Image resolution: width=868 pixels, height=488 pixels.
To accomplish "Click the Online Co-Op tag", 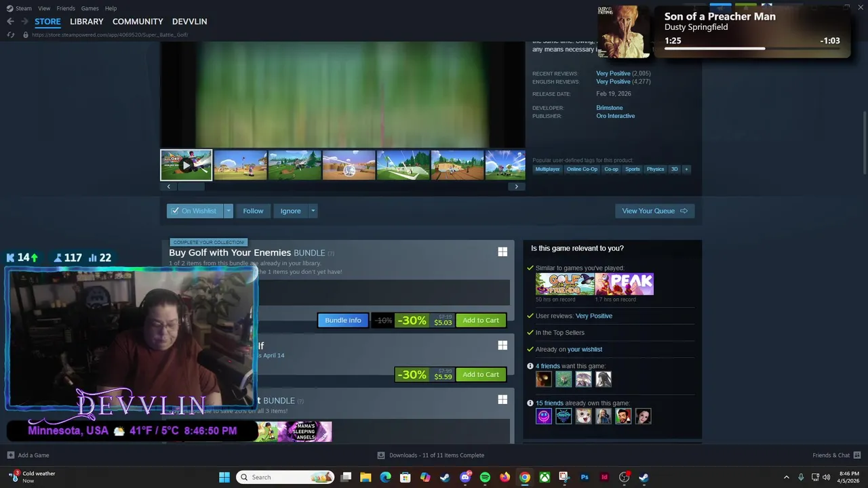I will click(x=582, y=169).
